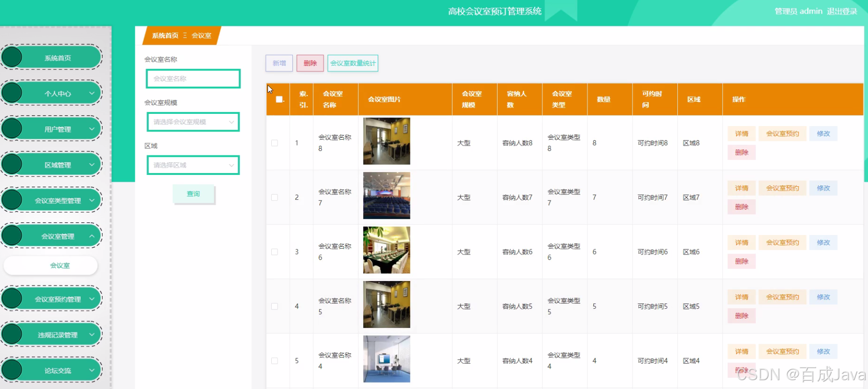Image resolution: width=868 pixels, height=389 pixels.
Task: Click the 新增 button
Action: coord(279,63)
